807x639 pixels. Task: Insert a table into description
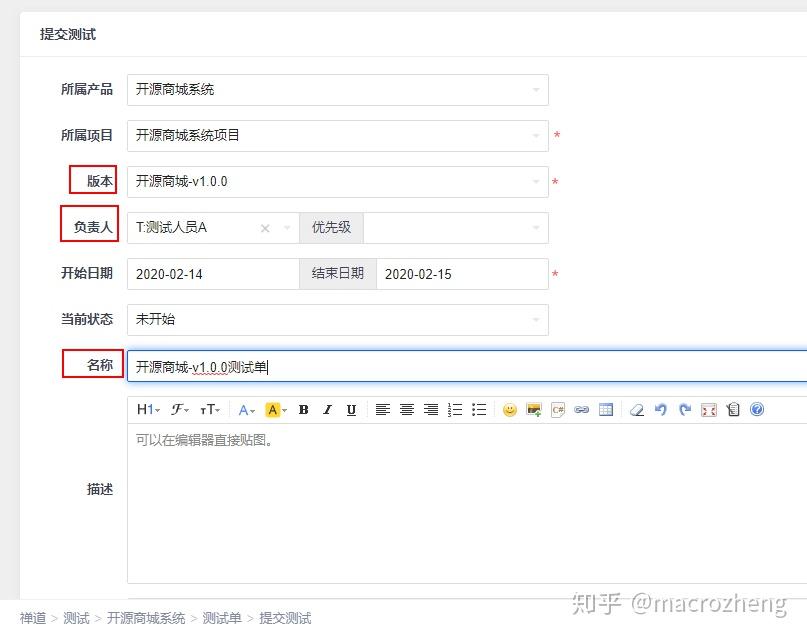[606, 410]
